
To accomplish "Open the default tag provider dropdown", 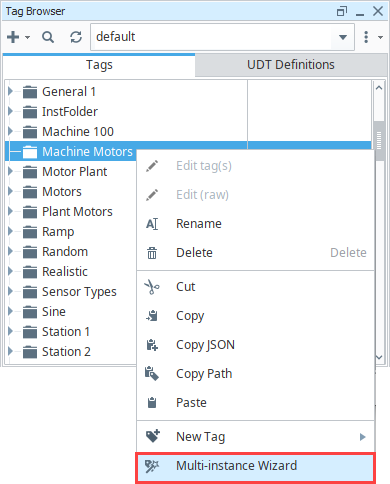I will [x=343, y=37].
